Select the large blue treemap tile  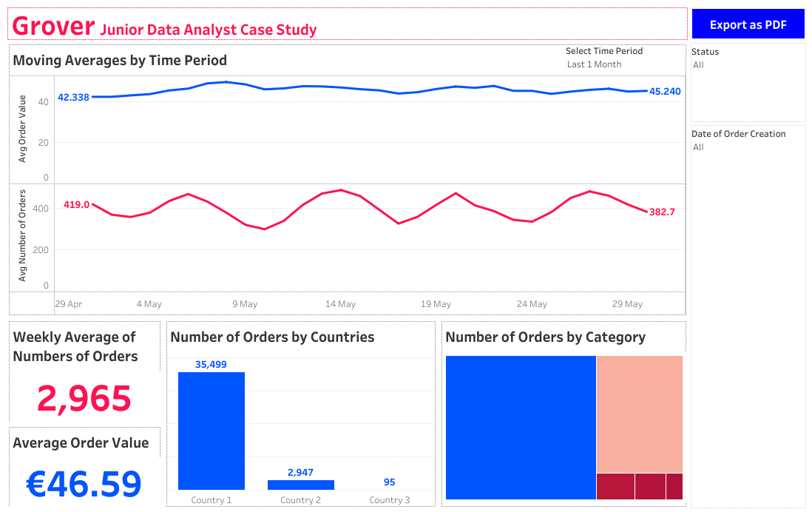click(521, 428)
